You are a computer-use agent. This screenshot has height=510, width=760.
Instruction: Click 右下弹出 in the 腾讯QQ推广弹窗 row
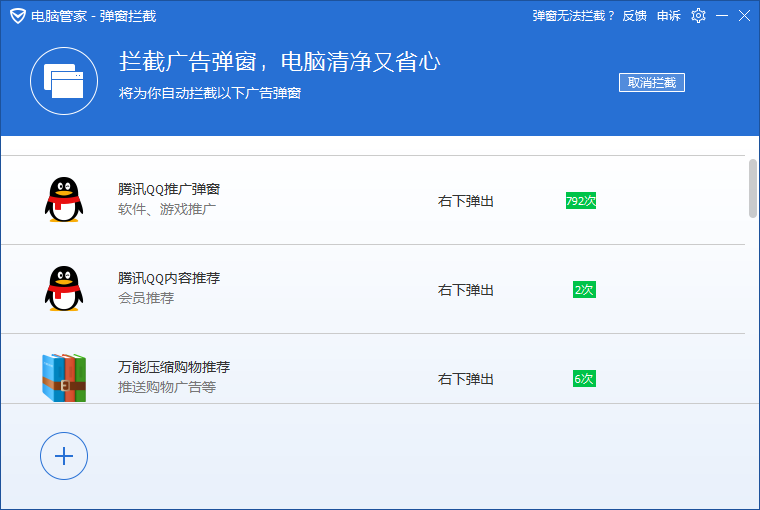pos(465,201)
